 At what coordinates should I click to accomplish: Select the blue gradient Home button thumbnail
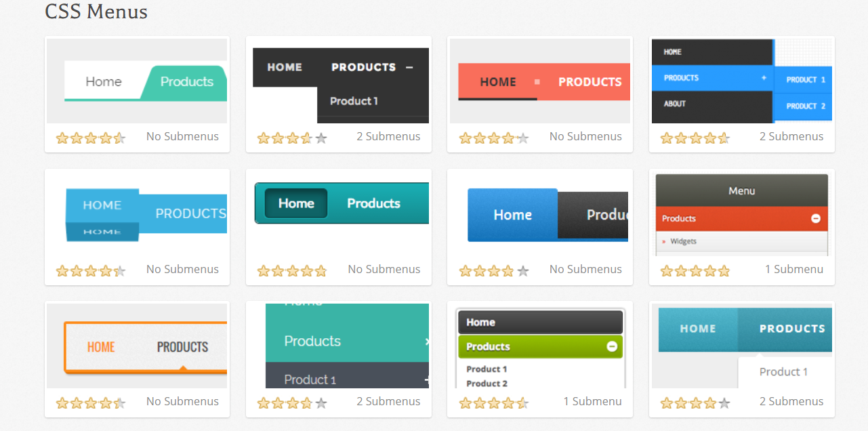[x=512, y=215]
